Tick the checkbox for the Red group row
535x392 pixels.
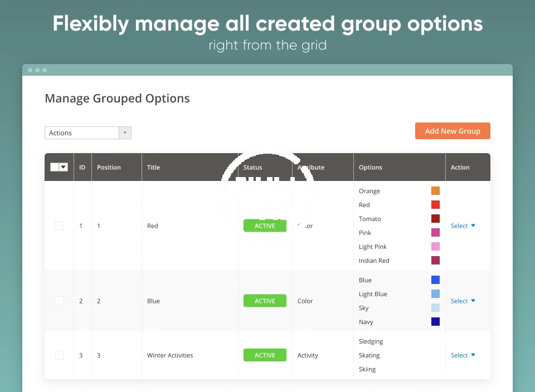tap(59, 226)
